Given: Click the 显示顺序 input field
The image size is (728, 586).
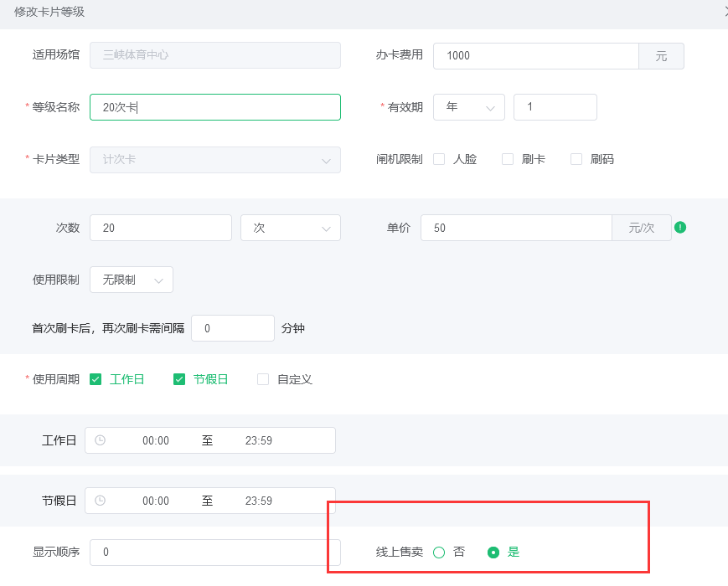Looking at the screenshot, I should point(214,552).
